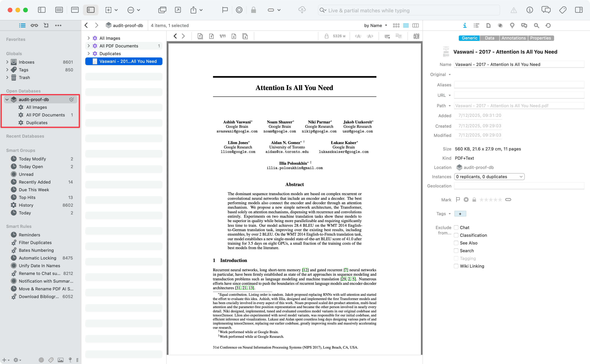Screen dimensions: 590x364
Task: Set a star rating in the Mark row
Action: [x=490, y=200]
